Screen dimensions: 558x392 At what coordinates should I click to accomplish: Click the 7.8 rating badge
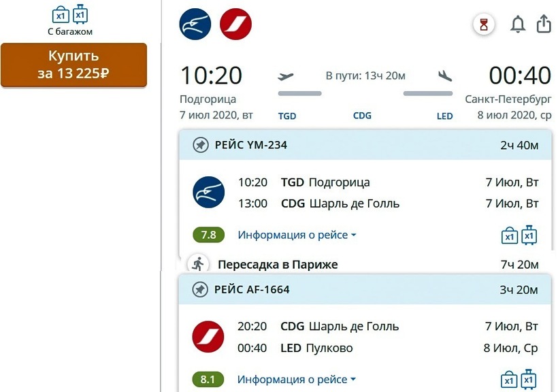[209, 235]
